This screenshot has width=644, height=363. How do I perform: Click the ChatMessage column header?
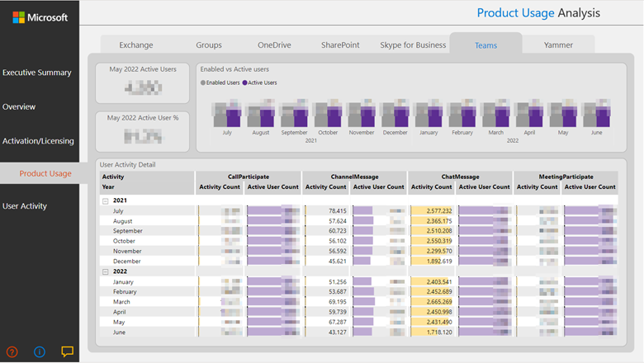coord(460,177)
